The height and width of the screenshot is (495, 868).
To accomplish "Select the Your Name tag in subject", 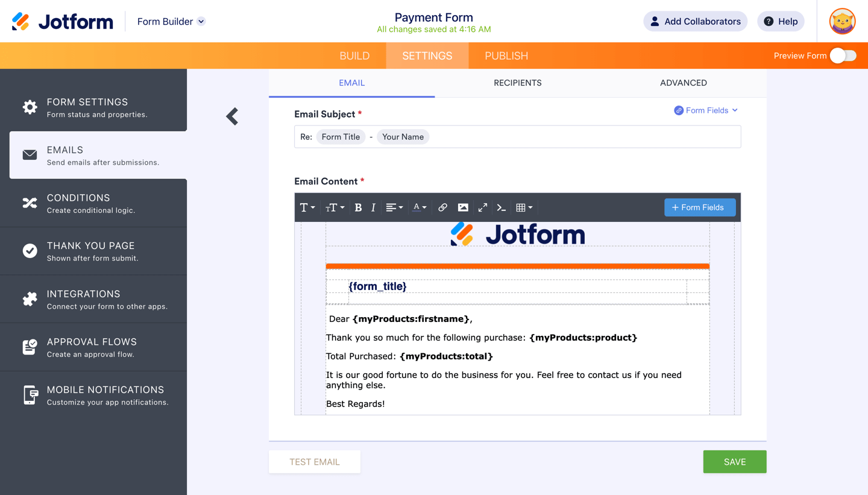I will pyautogui.click(x=403, y=137).
